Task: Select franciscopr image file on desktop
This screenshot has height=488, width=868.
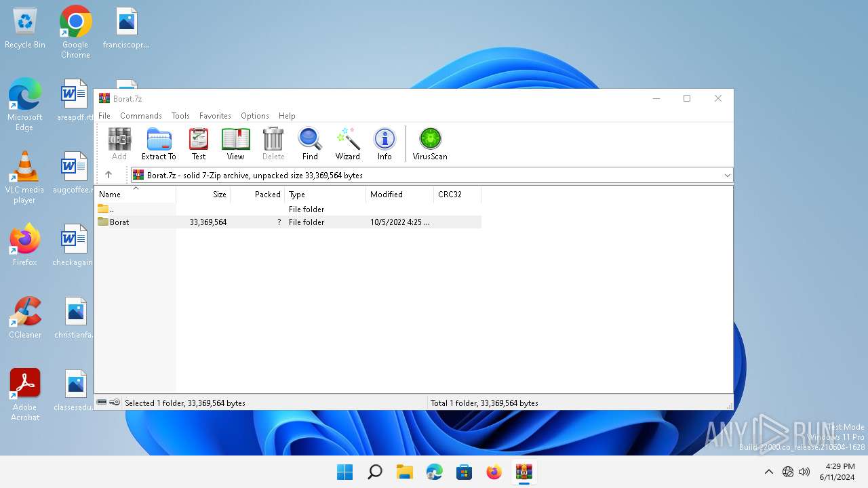Action: pos(126,28)
